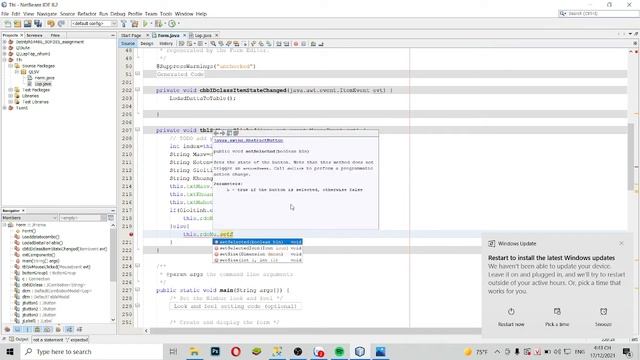This screenshot has width=640, height=360.
Task: Click the New Project toolbar icon
Action: pos(18,24)
